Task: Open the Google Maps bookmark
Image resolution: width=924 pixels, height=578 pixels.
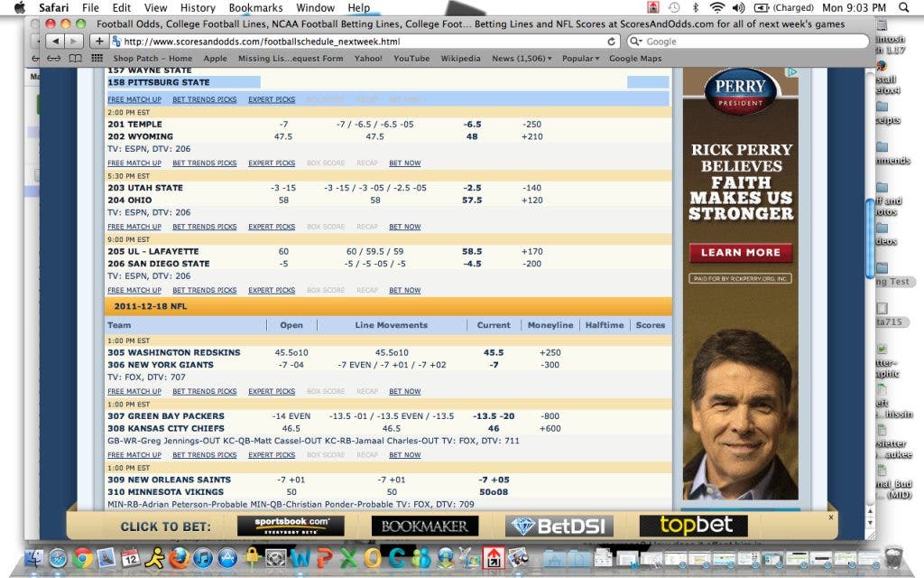Action: 635,59
